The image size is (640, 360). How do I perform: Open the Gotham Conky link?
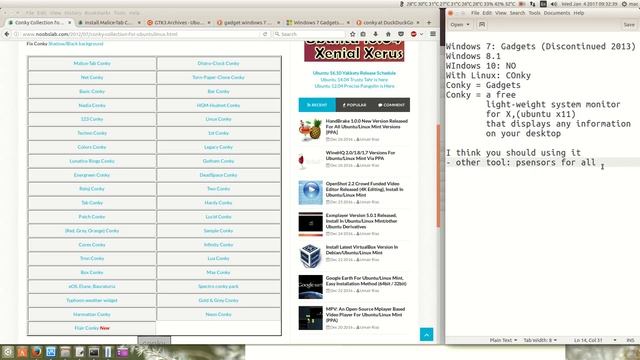[218, 161]
